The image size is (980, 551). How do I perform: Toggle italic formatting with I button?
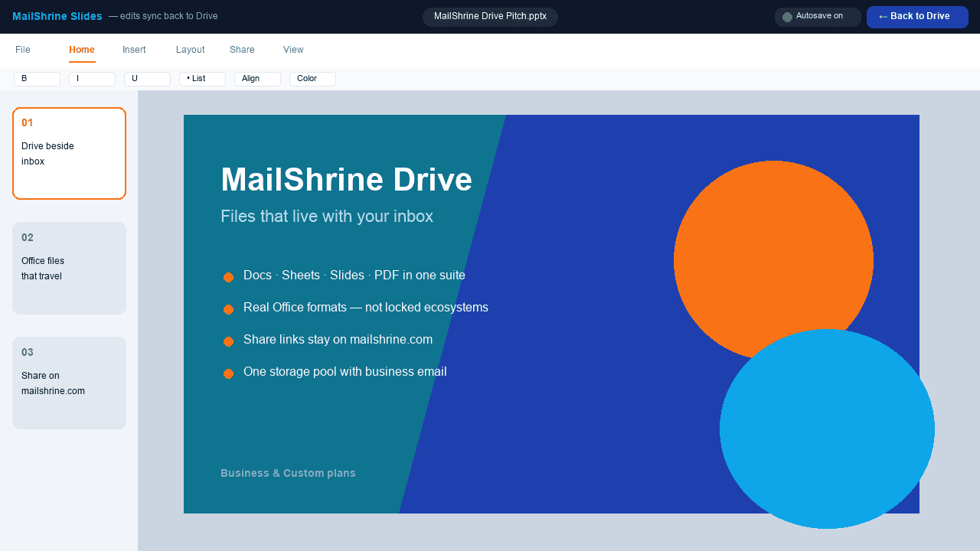[x=92, y=79]
